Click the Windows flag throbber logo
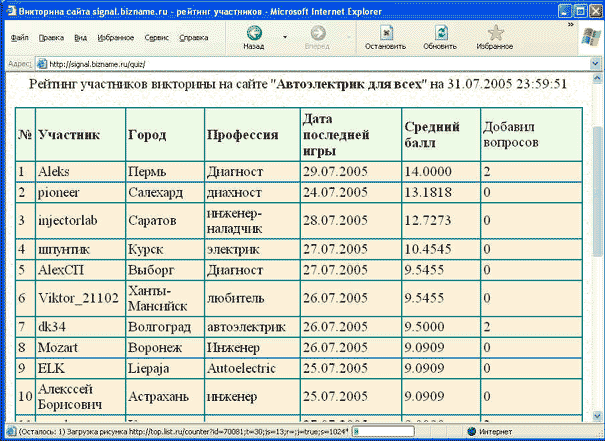Screen dimensions: 605x441 coord(591,38)
